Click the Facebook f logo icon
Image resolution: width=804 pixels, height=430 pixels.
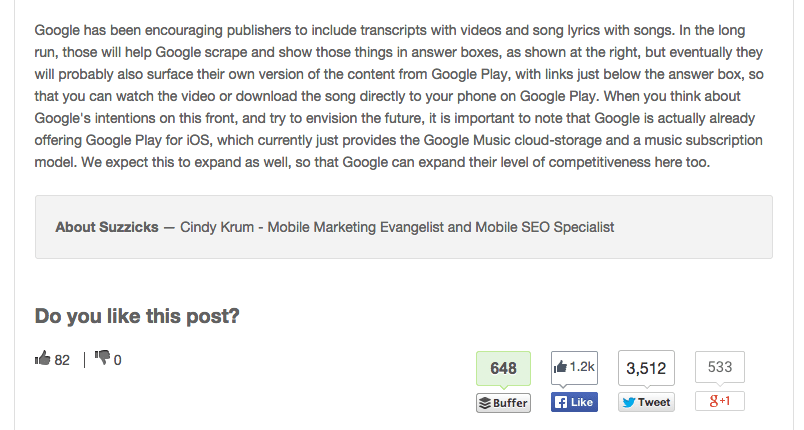coord(561,402)
